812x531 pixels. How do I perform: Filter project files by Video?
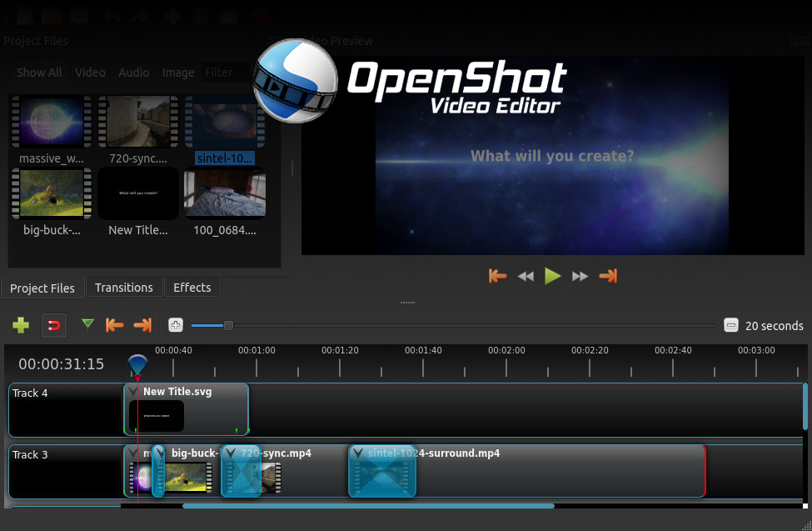[x=90, y=73]
